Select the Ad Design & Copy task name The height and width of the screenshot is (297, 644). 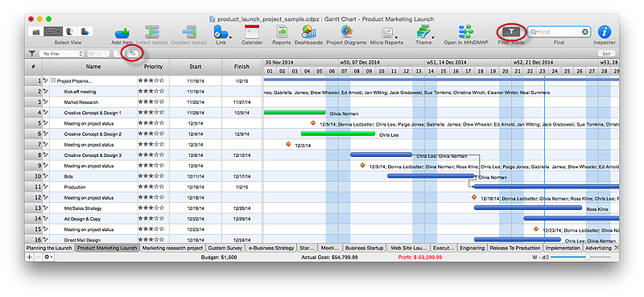click(x=82, y=219)
